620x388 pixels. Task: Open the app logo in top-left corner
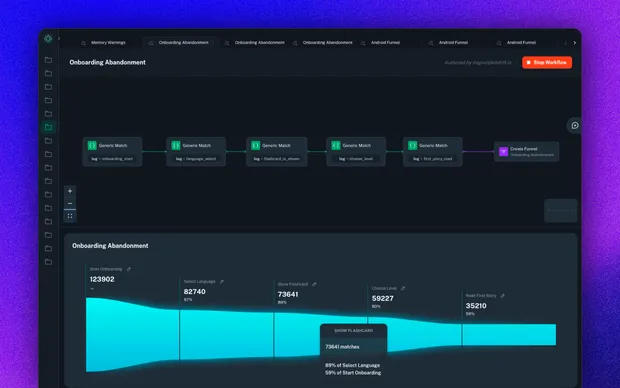tap(48, 38)
